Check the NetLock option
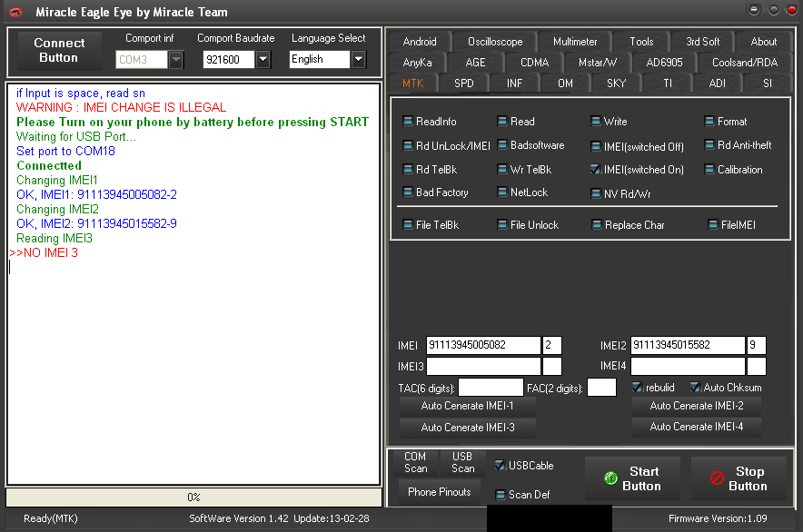Screen dimensions: 803x532 coord(522,192)
